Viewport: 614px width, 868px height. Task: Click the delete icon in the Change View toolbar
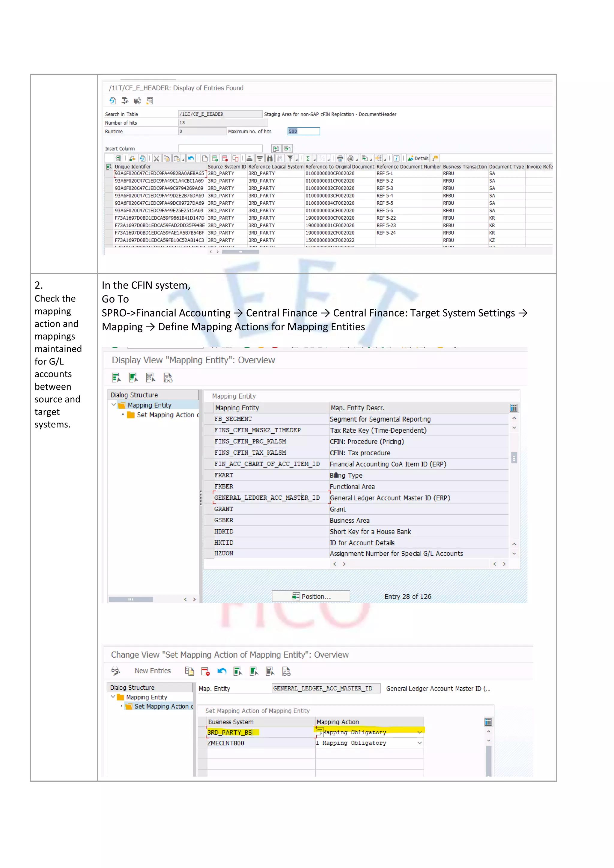[x=205, y=671]
